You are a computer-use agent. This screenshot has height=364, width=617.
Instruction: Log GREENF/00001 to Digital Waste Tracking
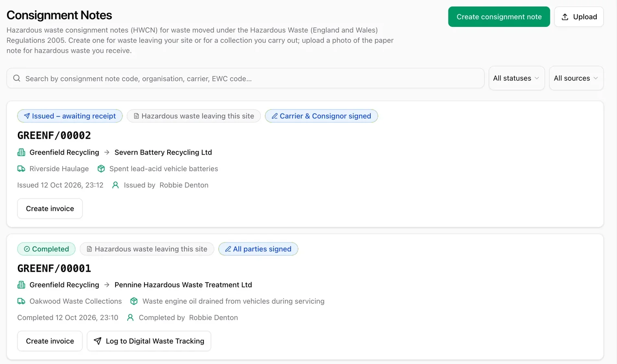pyautogui.click(x=149, y=341)
